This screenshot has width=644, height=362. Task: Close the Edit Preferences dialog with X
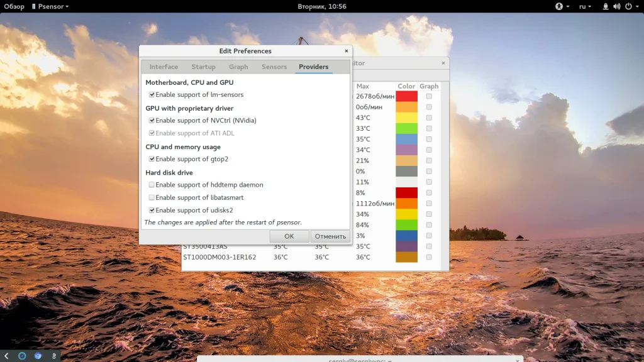[346, 51]
